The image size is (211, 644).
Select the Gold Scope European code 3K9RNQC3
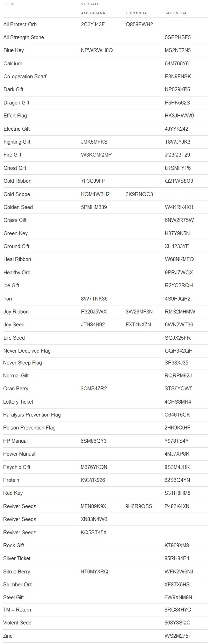tap(139, 194)
